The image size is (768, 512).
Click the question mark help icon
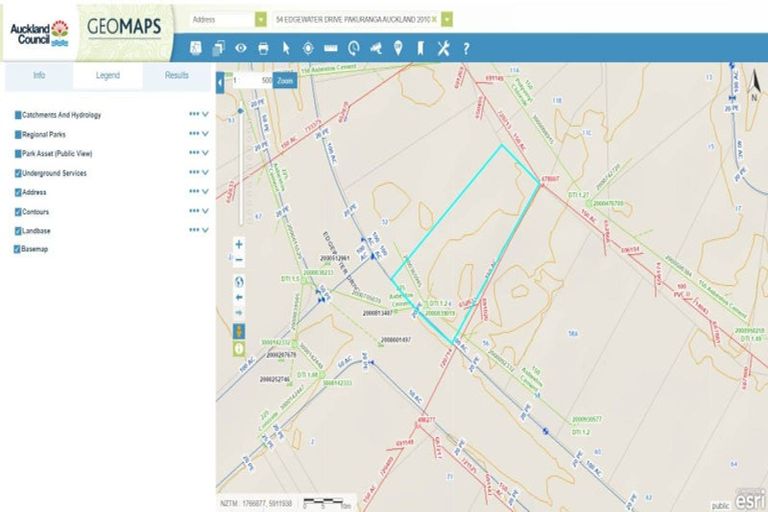coord(466,47)
